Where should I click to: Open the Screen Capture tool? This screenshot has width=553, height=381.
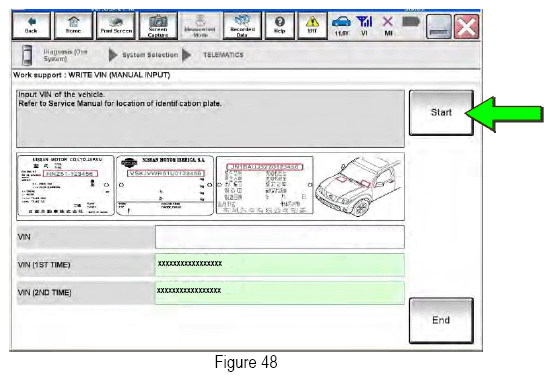pos(158,25)
